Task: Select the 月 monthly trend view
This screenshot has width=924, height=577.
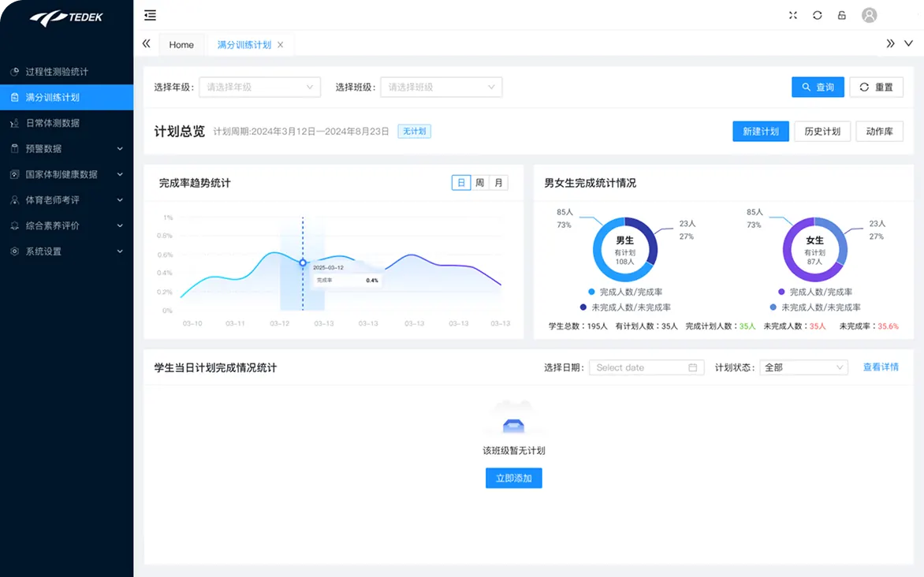Action: click(498, 183)
